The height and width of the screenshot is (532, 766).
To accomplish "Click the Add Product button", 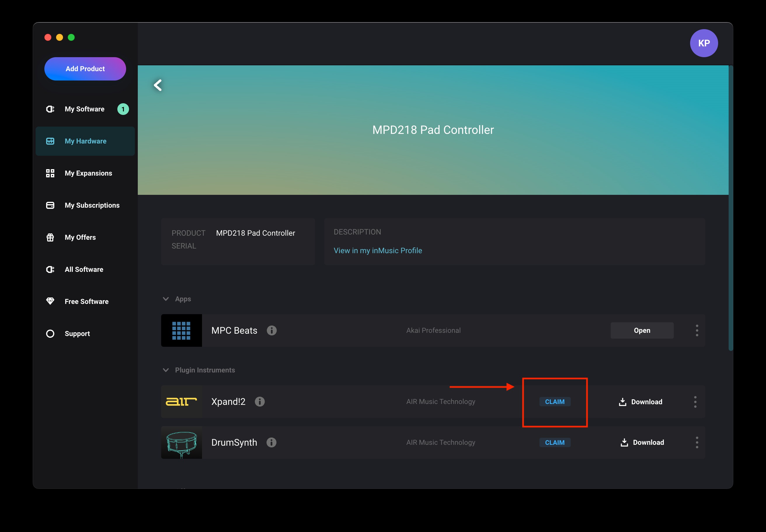I will pyautogui.click(x=85, y=69).
